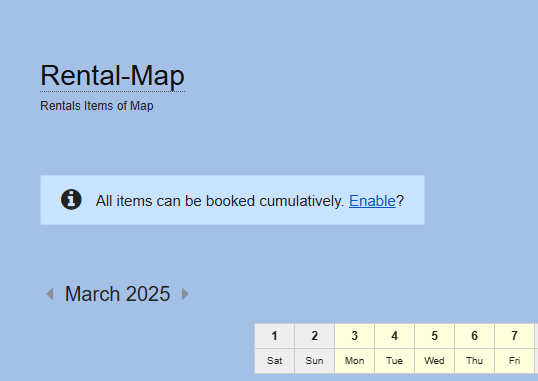
Task: Click the Sat weekday cell
Action: (x=274, y=361)
